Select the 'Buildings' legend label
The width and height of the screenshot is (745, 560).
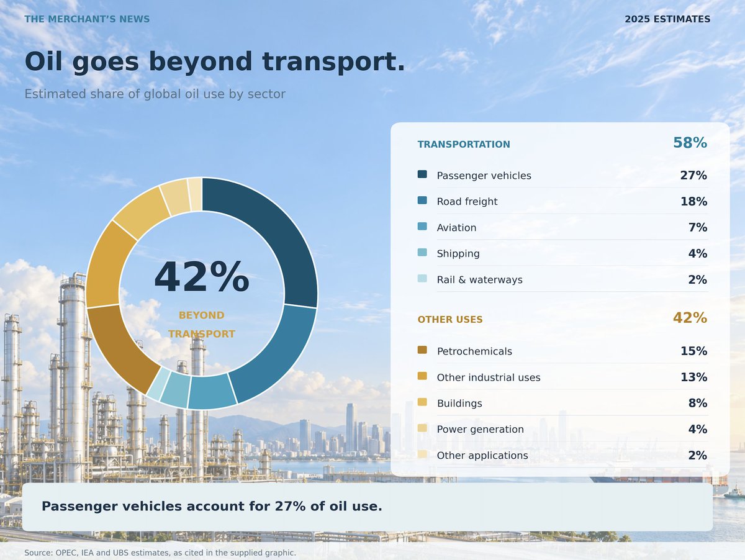459,404
